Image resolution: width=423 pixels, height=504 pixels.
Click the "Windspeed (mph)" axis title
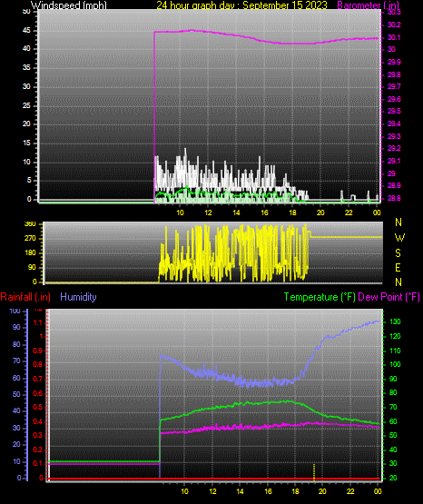coord(68,5)
